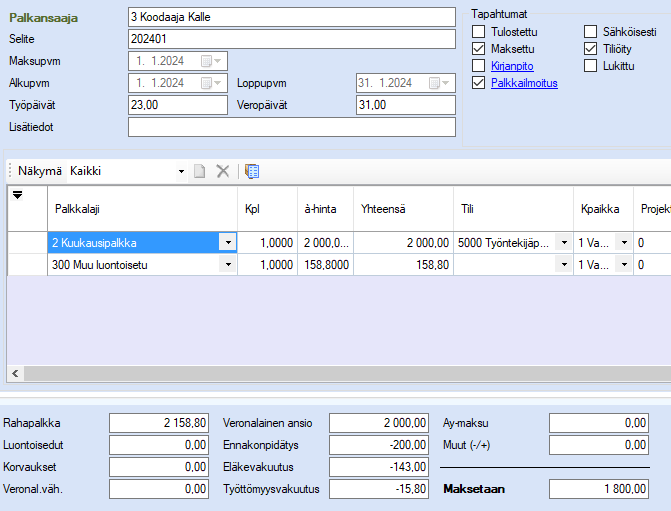Screen dimensions: 671x511
Task: Enable the Lukittu checkbox
Action: click(x=592, y=66)
